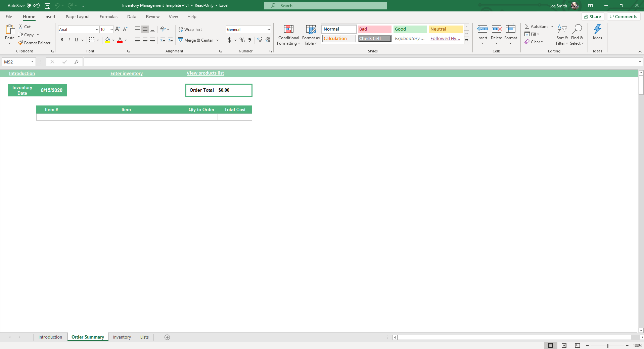644x349 pixels.
Task: Click the Insert cells icon
Action: (482, 29)
